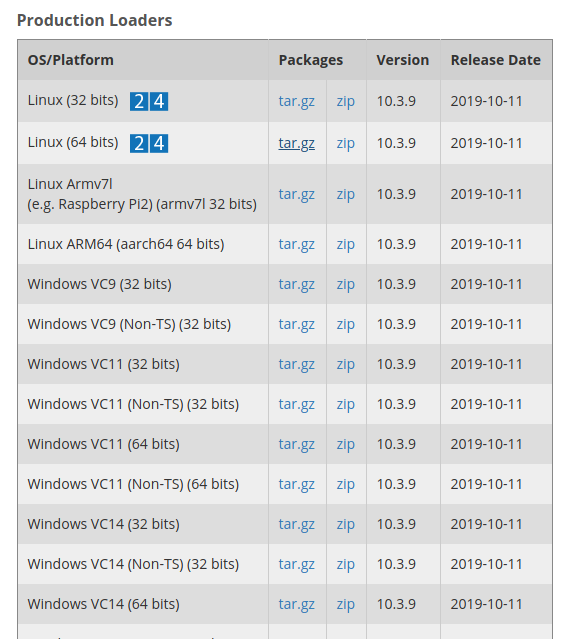Download zip for Windows VC14 (64 bits)

click(x=346, y=604)
